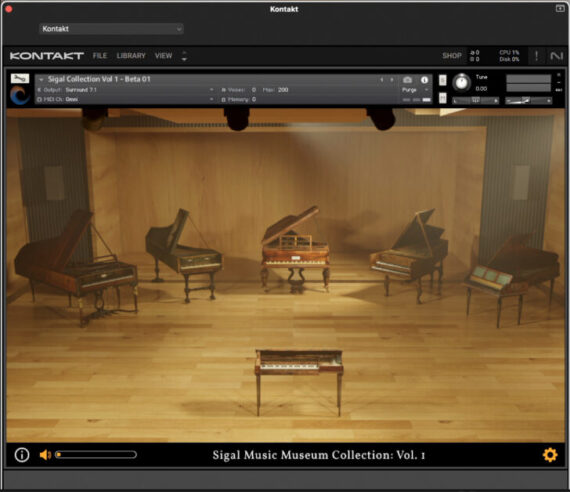570x492 pixels.
Task: Minimize the instrument header view
Action: (559, 83)
